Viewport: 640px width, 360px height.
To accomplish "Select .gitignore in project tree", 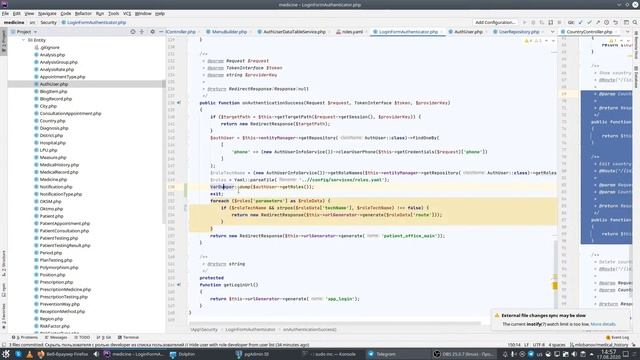I will pyautogui.click(x=50, y=47).
